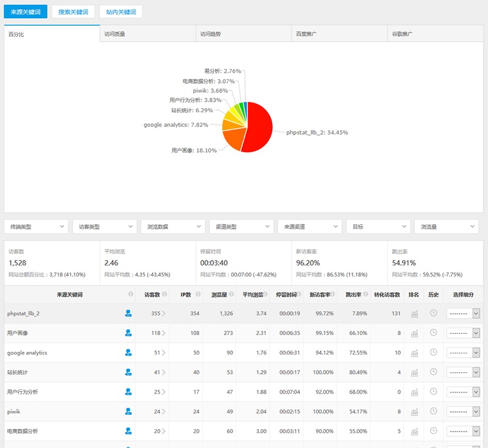488x448 pixels.
Task: Select the 访问质量 chart tab
Action: (148, 34)
